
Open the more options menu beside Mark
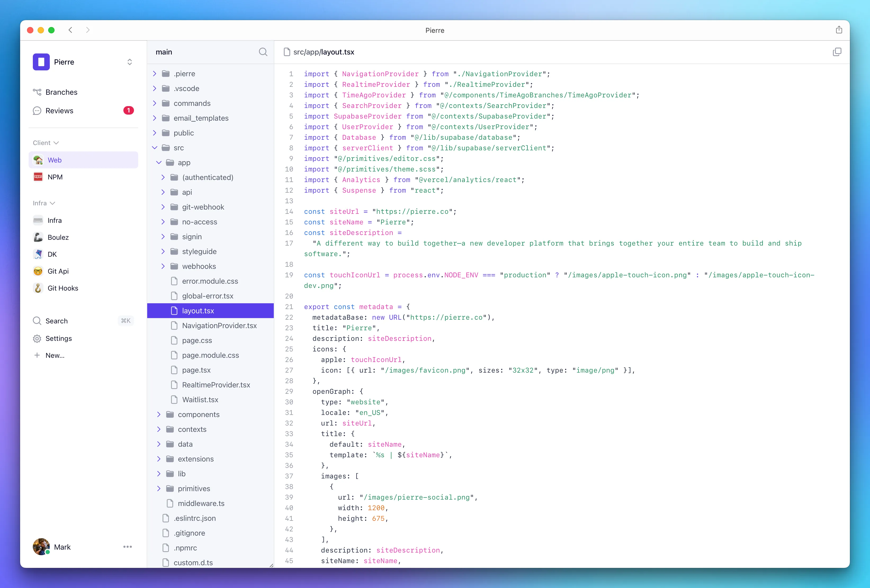tap(128, 546)
